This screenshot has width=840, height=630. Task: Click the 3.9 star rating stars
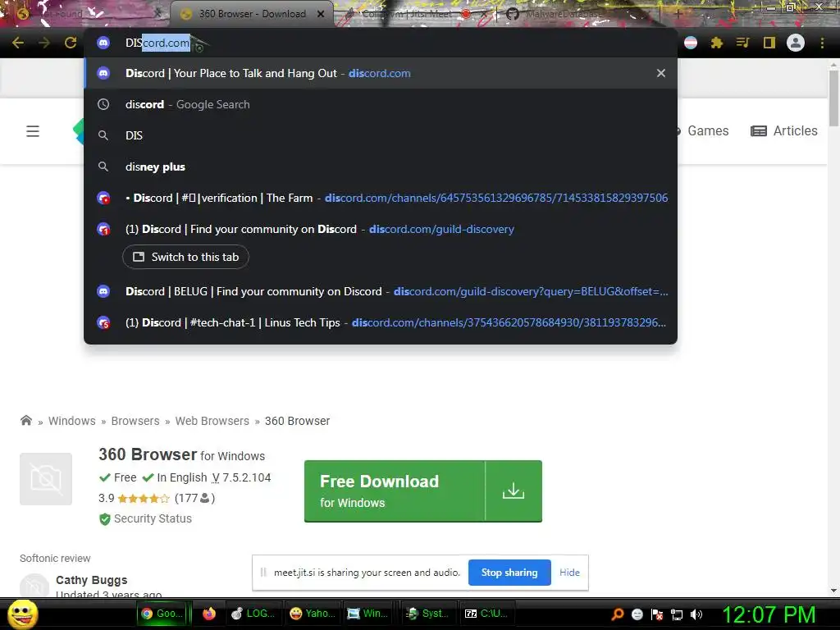point(143,499)
